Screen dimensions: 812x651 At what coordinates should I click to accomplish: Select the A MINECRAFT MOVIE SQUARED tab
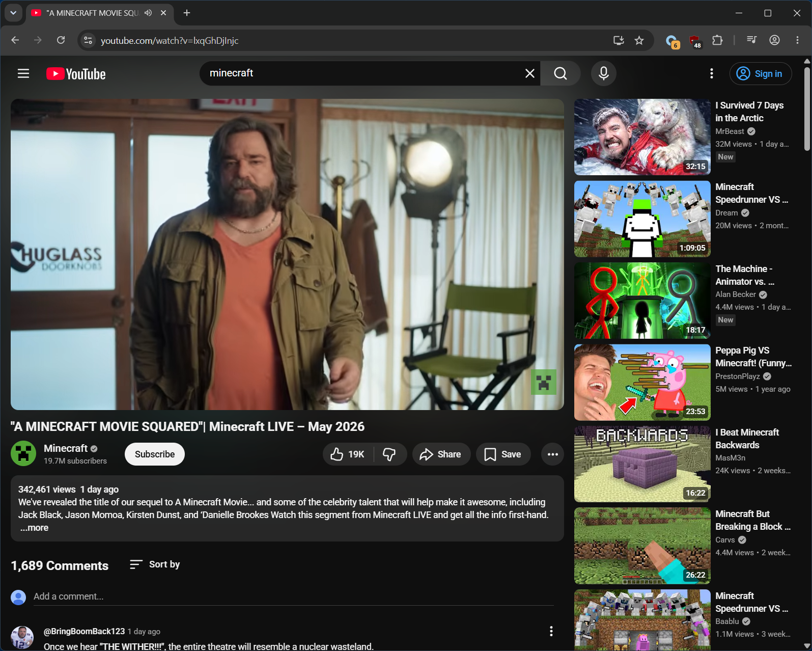pos(92,13)
